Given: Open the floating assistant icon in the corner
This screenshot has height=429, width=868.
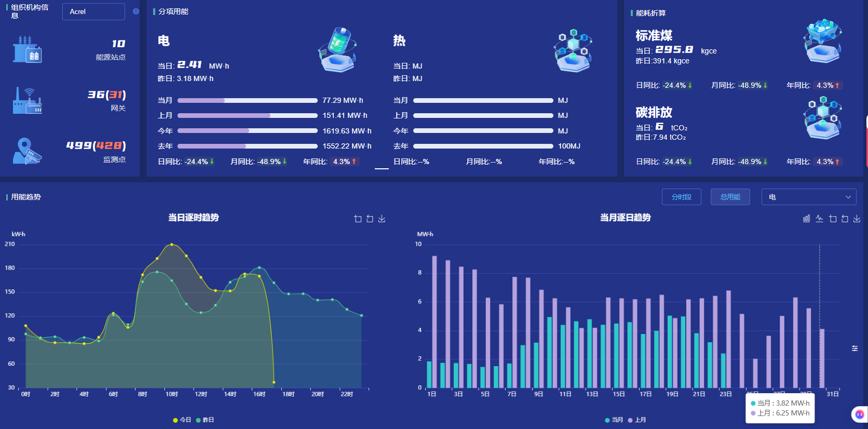Looking at the screenshot, I should tap(859, 414).
